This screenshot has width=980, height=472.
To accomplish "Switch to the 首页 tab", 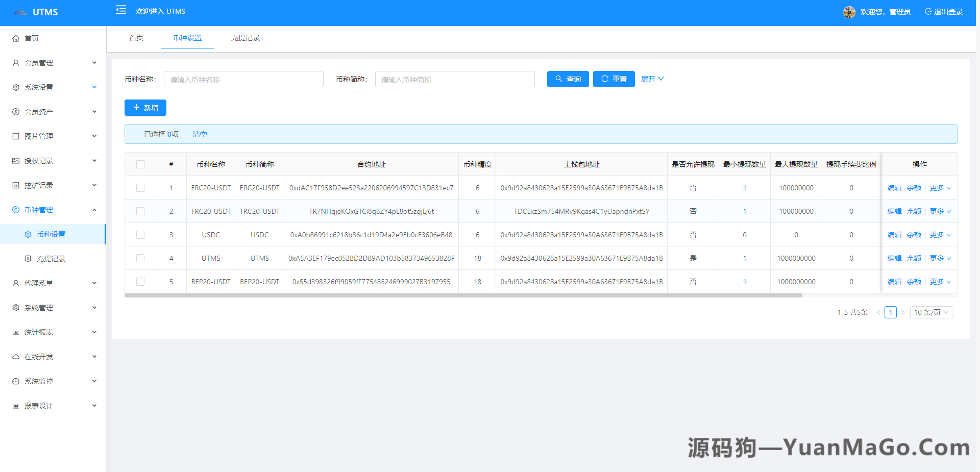I will 136,38.
